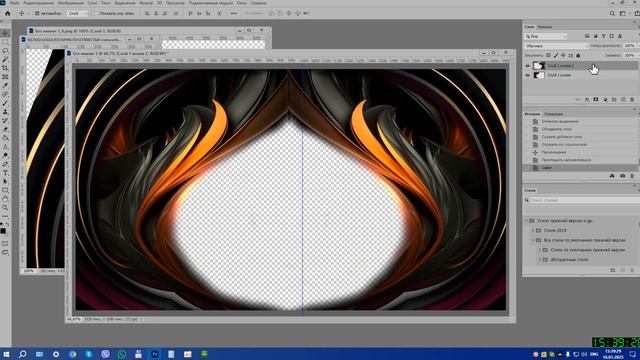Open the layer filter kind dropdown
Screen dimensions: 640x360
pos(546,36)
